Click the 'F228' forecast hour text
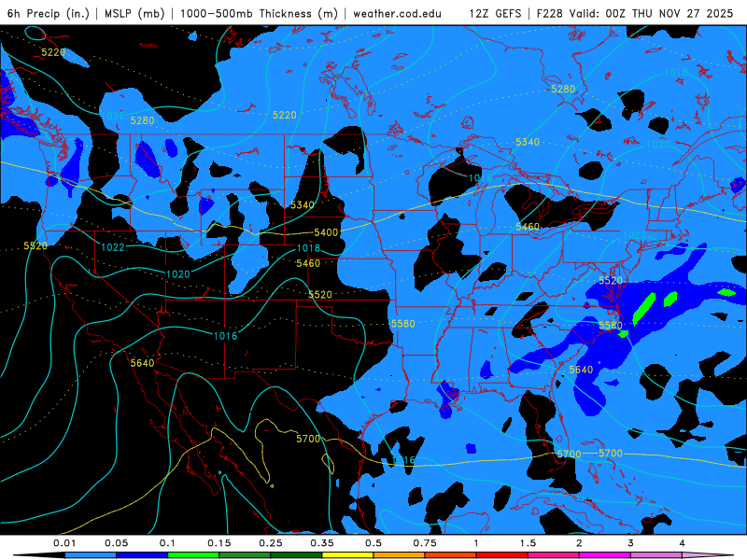Image resolution: width=747 pixels, height=560 pixels. coord(549,13)
